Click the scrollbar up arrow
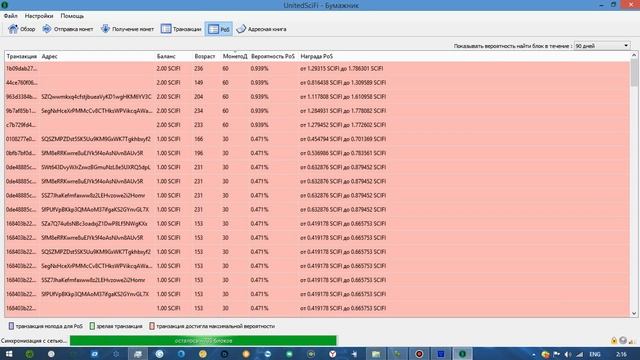 pos(634,55)
